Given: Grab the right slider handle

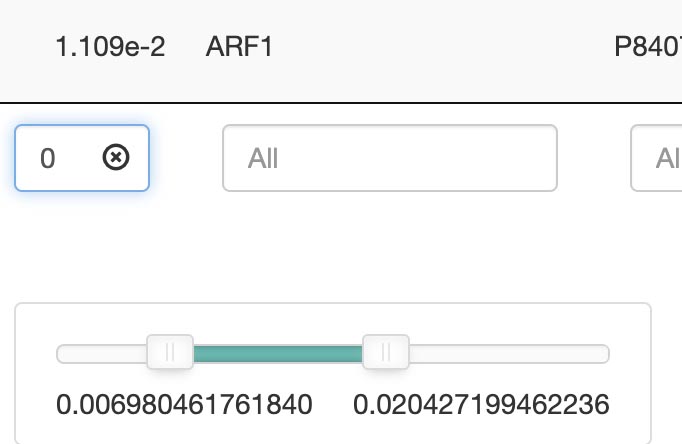Looking at the screenshot, I should click(385, 352).
